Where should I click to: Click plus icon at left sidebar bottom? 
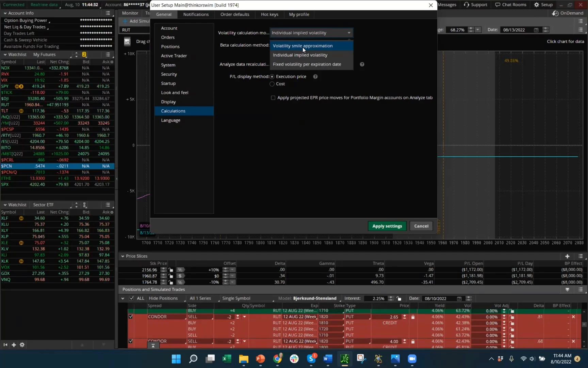click(14, 345)
